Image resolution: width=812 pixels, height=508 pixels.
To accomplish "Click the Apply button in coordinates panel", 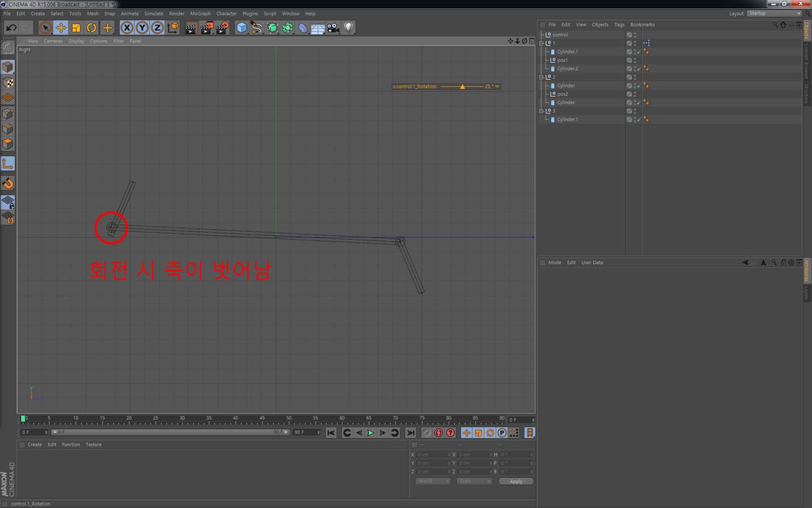I will pyautogui.click(x=516, y=482).
